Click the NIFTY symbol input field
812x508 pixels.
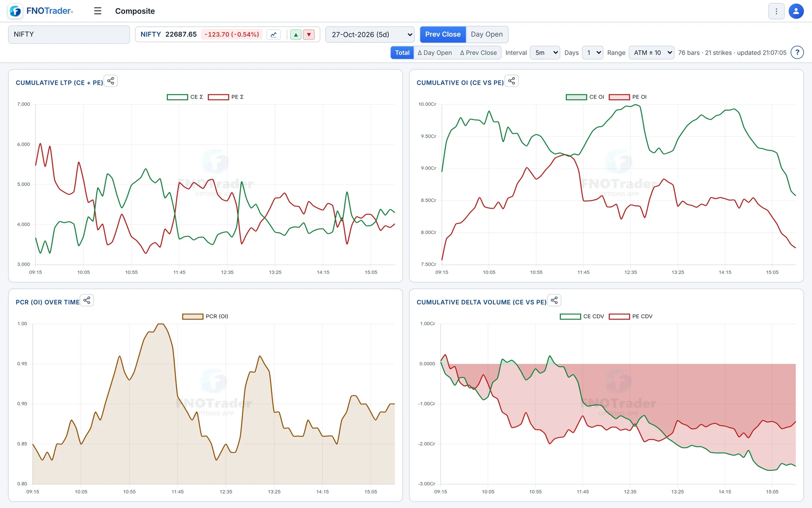pyautogui.click(x=69, y=34)
